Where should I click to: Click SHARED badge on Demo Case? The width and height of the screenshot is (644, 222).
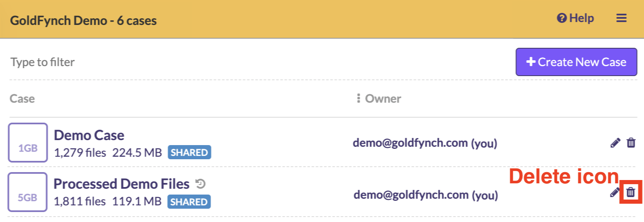(x=189, y=153)
